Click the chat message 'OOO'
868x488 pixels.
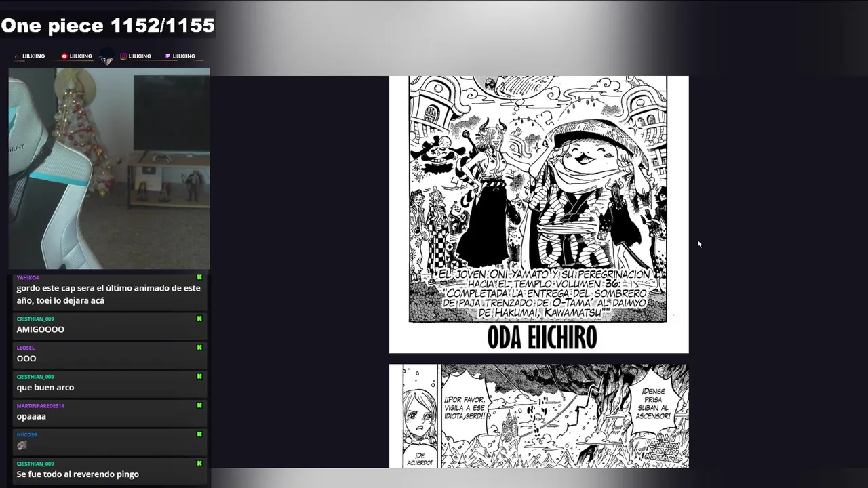tap(26, 359)
